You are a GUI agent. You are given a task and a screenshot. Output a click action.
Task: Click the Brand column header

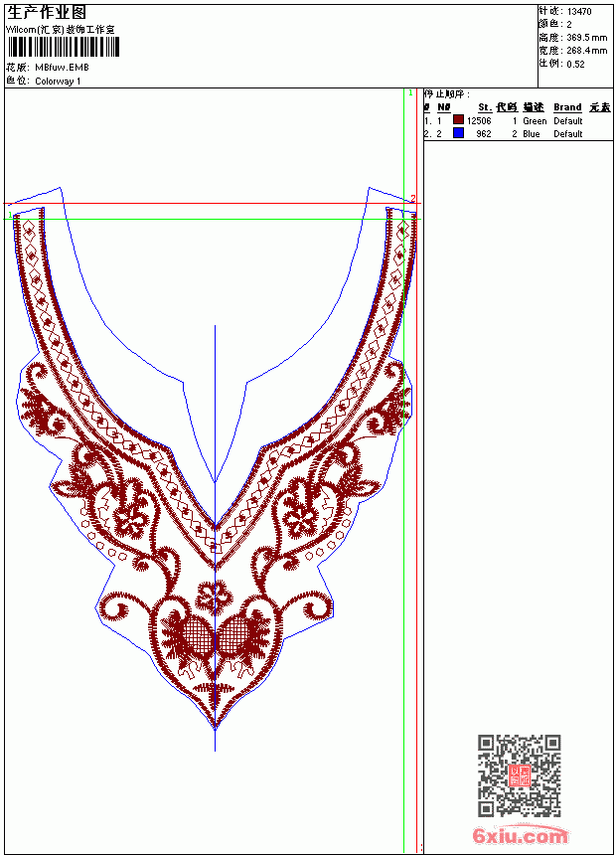pyautogui.click(x=567, y=107)
